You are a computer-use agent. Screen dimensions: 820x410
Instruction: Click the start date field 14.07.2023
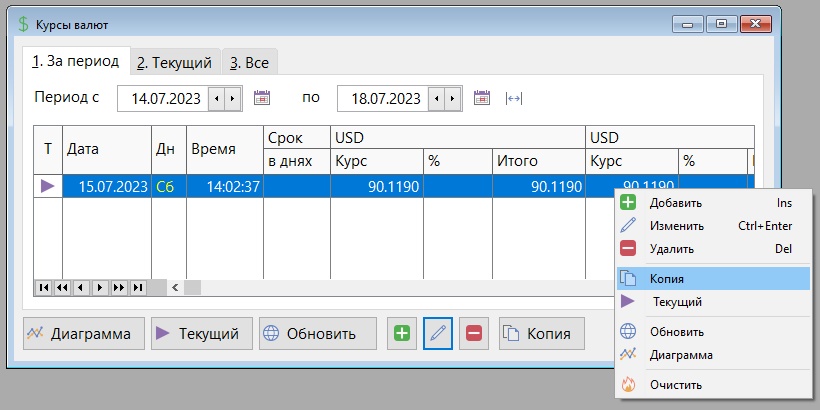click(165, 98)
